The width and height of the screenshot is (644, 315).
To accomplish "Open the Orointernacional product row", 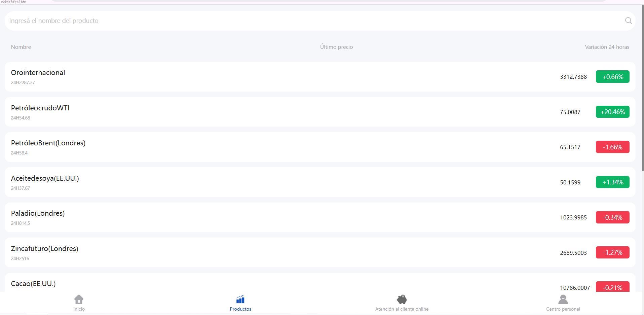I will (38, 73).
